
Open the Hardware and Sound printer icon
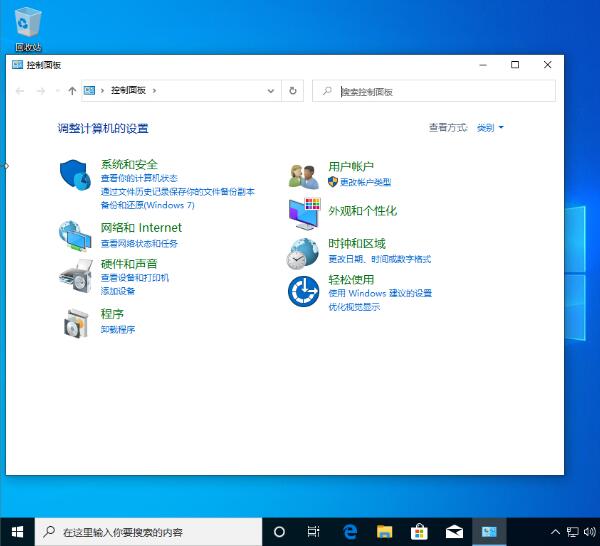click(76, 276)
